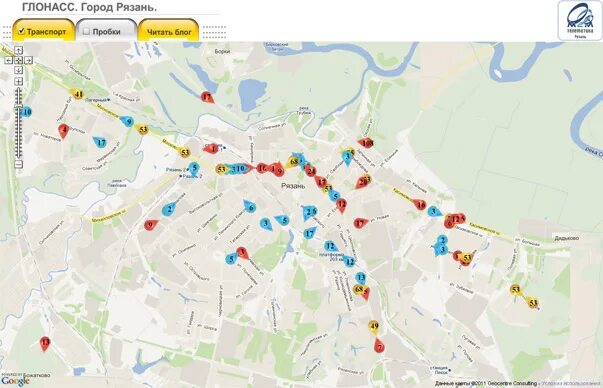Screen dimensions: 603x388
Task: Click the recenter map control between arrows
Action: pyautogui.click(x=18, y=60)
